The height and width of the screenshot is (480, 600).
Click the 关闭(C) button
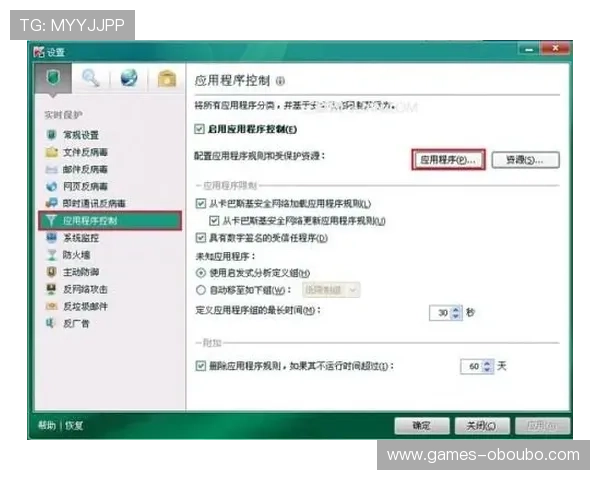click(x=482, y=426)
